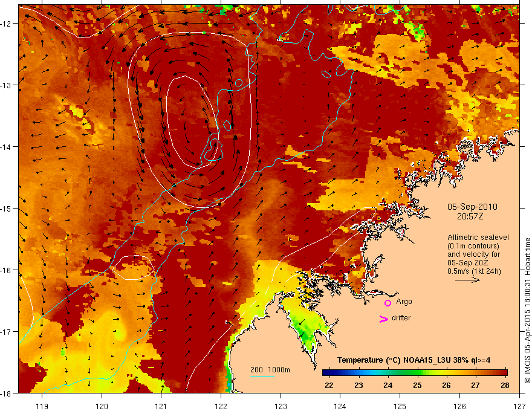
Task: Click longitude label 120 on bottom axis
Action: click(x=102, y=406)
